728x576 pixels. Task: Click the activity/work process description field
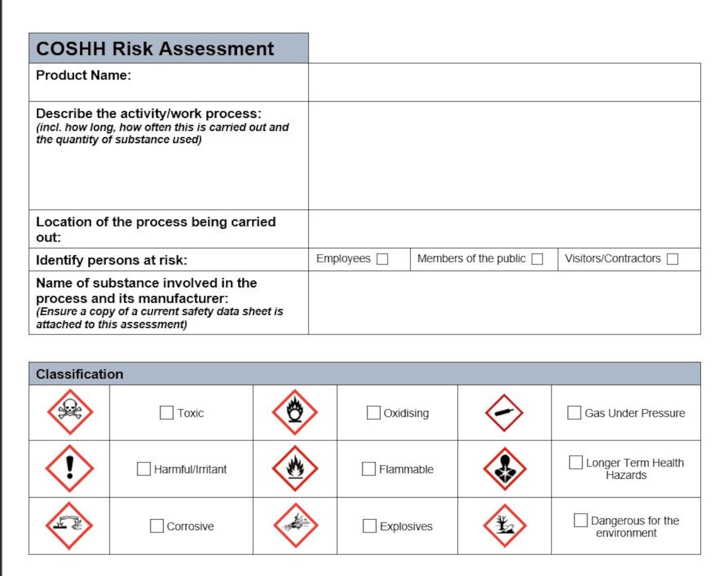click(504, 155)
